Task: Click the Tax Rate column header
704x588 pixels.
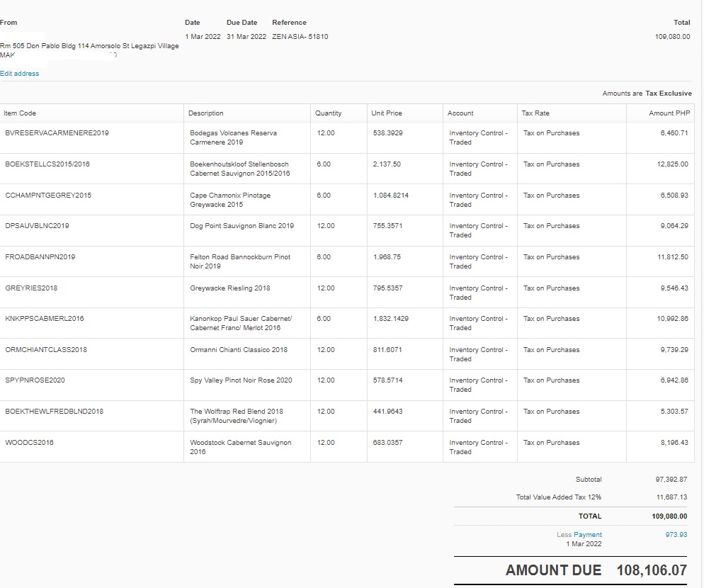Action: click(535, 113)
